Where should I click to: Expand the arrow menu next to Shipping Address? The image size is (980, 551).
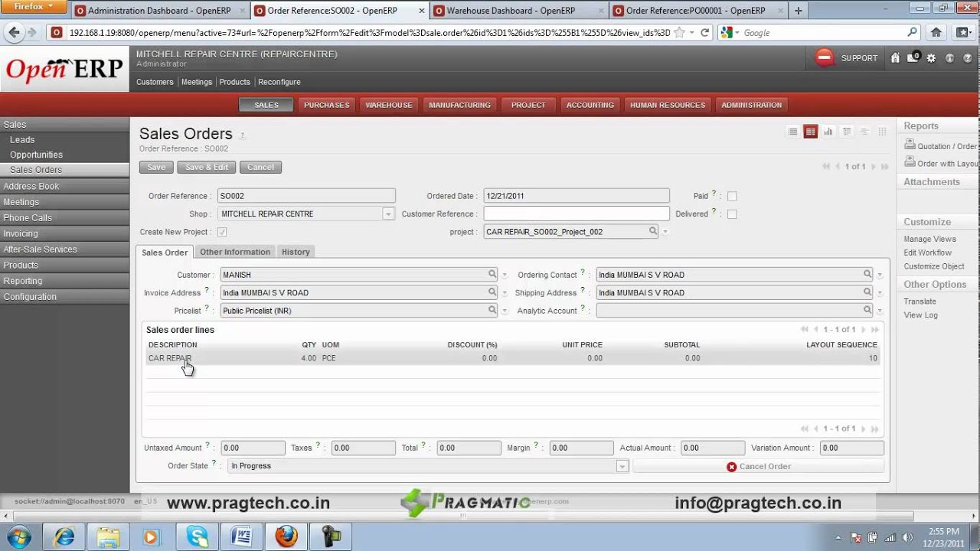point(880,293)
